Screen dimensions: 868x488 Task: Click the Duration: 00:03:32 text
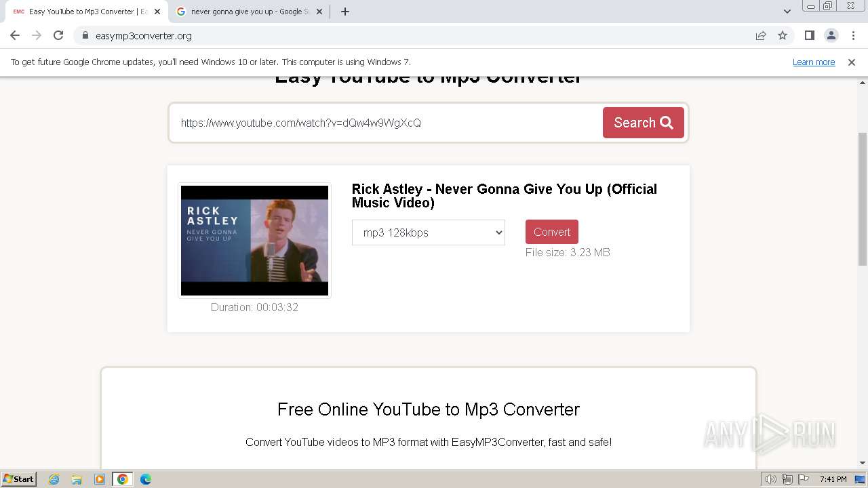point(254,307)
